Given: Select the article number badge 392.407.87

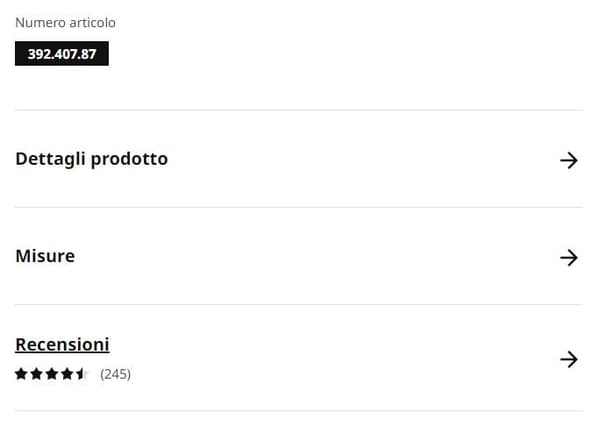Looking at the screenshot, I should (61, 54).
